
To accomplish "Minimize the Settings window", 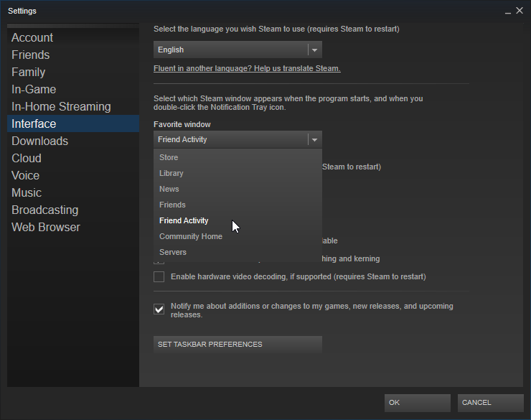I will click(x=507, y=11).
